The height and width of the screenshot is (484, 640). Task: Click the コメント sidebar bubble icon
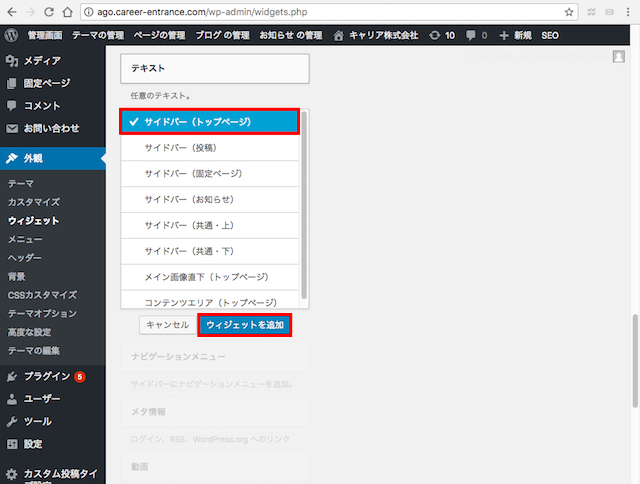pos(12,106)
